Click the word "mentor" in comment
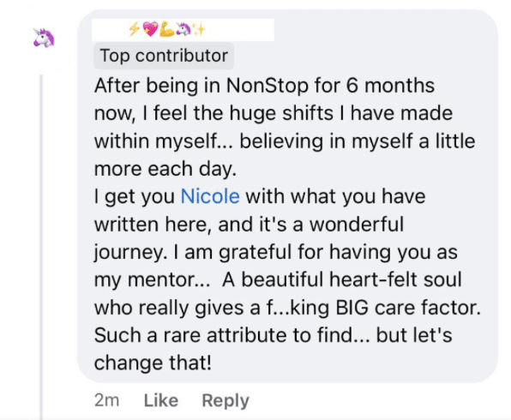 (x=165, y=280)
